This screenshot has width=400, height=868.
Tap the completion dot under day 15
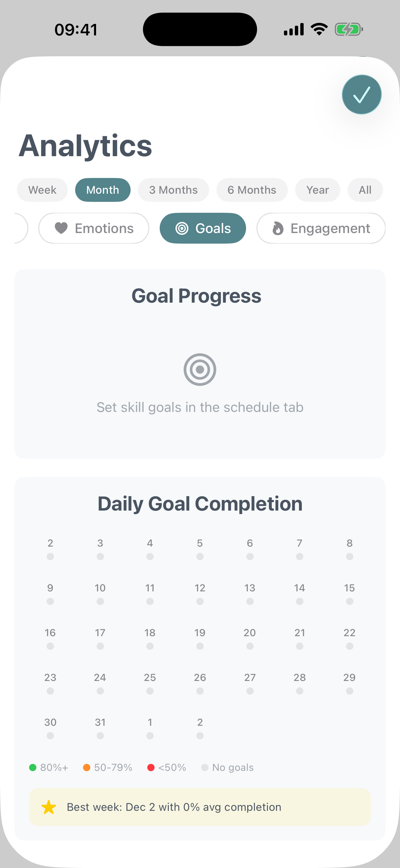(349, 601)
